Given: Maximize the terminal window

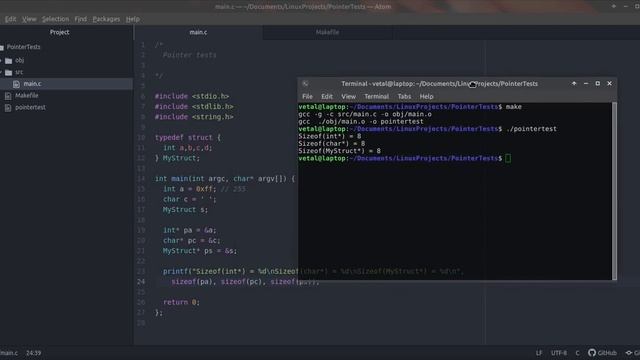Looking at the screenshot, I should (x=598, y=84).
